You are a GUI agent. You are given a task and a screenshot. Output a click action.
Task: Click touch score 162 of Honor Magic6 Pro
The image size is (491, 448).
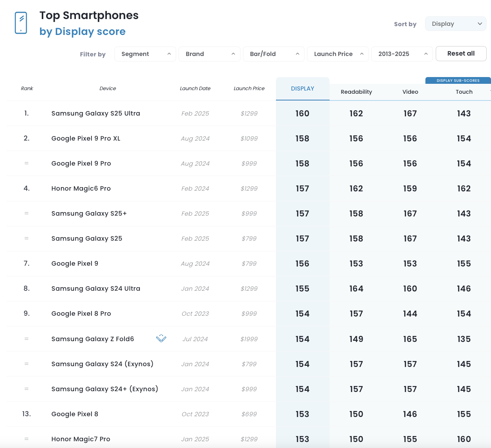(464, 189)
